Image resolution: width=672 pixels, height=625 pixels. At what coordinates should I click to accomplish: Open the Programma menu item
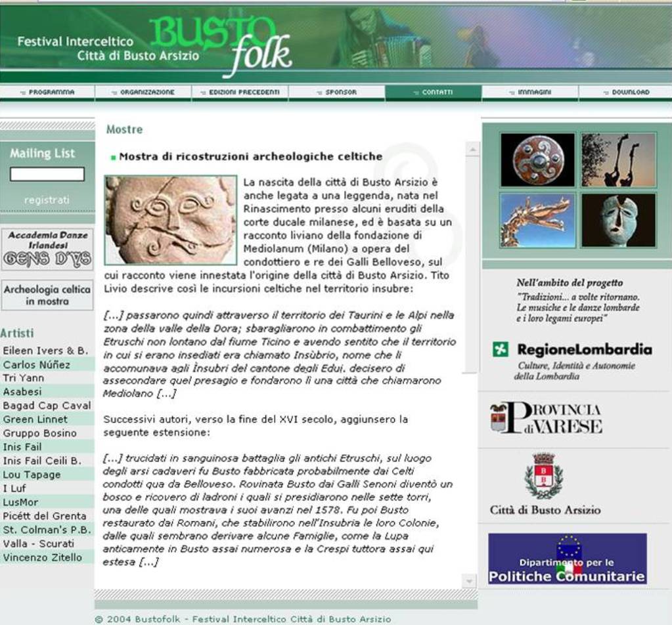click(47, 92)
